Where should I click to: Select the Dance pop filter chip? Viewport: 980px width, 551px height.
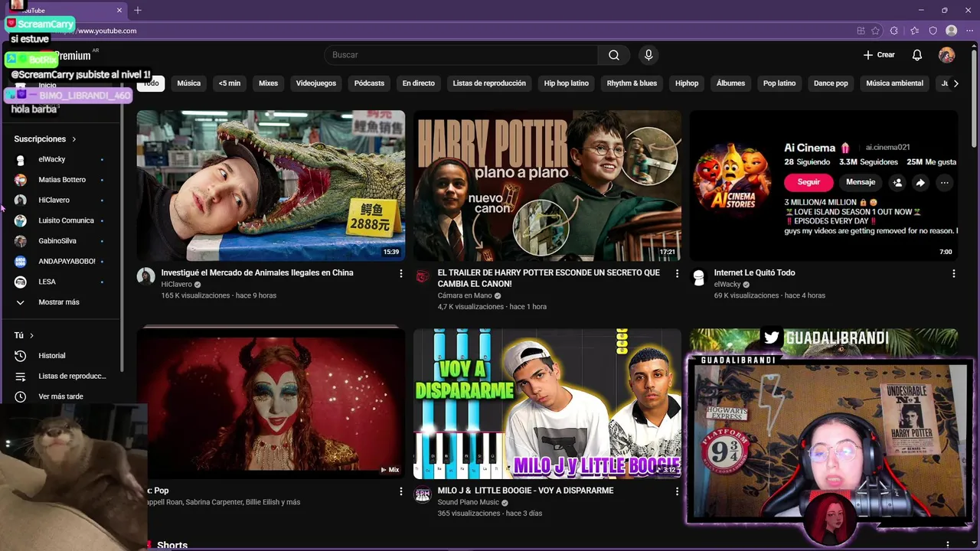(x=831, y=83)
